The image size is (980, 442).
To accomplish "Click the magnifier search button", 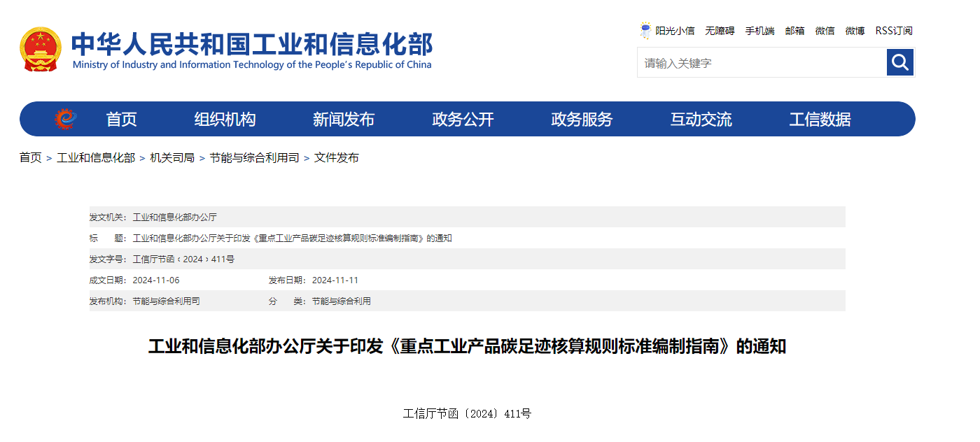I will (900, 62).
